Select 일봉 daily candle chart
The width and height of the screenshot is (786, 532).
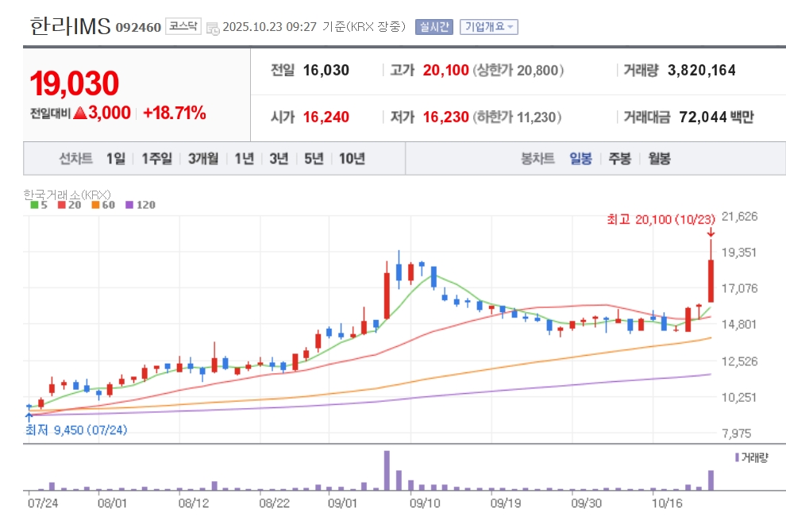580,158
